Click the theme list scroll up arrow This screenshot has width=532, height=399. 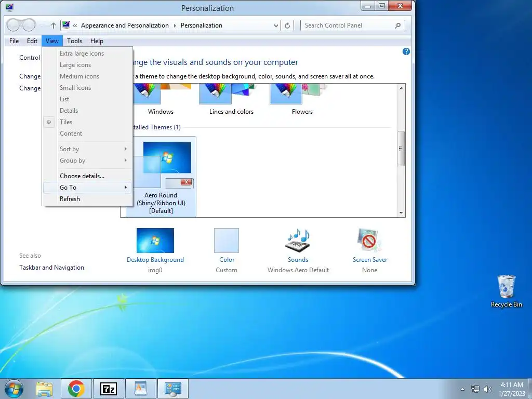tap(401, 88)
